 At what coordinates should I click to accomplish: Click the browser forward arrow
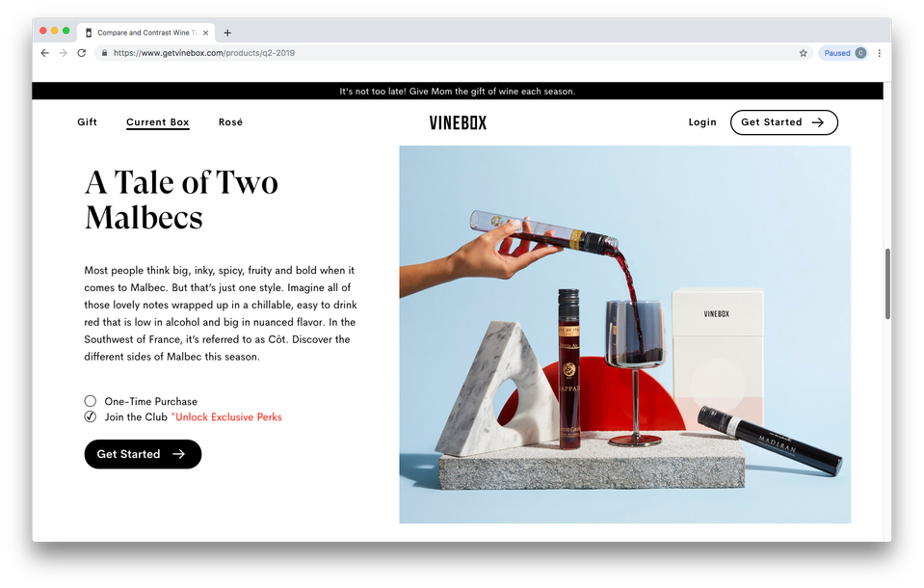tap(63, 53)
